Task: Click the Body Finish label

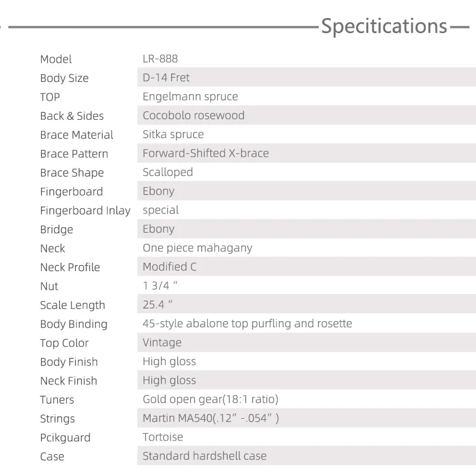Action: coord(69,362)
